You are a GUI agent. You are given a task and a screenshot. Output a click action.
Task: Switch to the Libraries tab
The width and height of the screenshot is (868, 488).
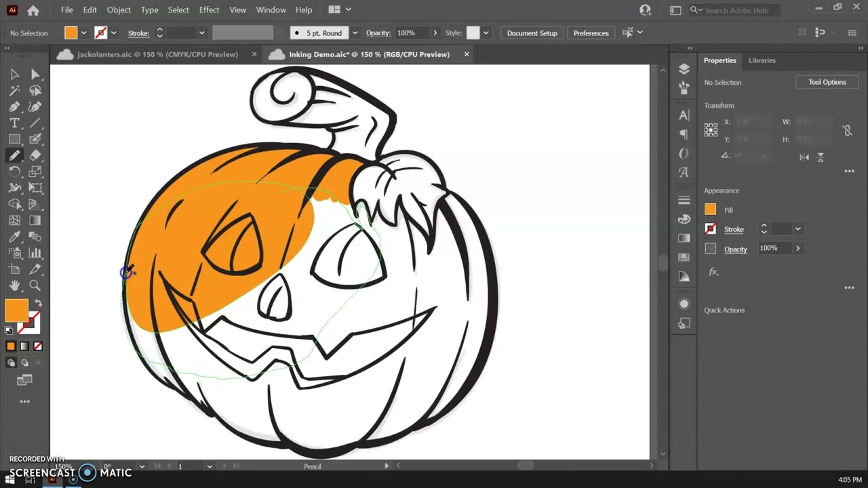tap(762, 60)
